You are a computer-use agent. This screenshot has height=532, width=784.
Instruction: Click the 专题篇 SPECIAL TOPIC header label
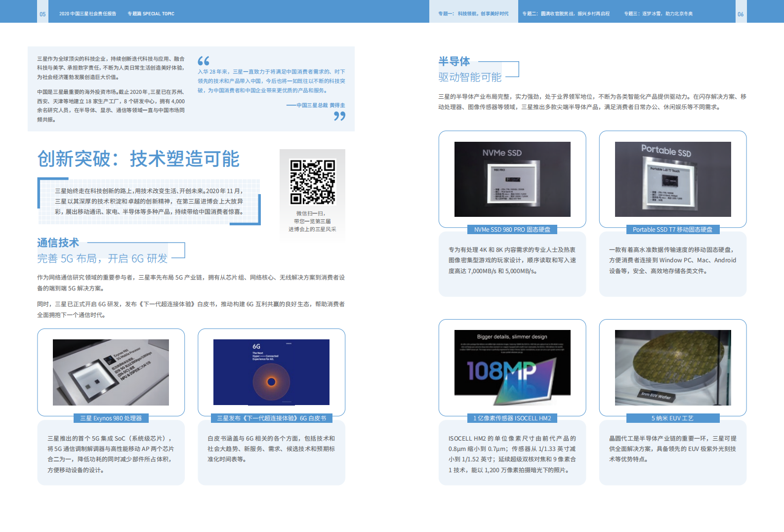pos(151,14)
